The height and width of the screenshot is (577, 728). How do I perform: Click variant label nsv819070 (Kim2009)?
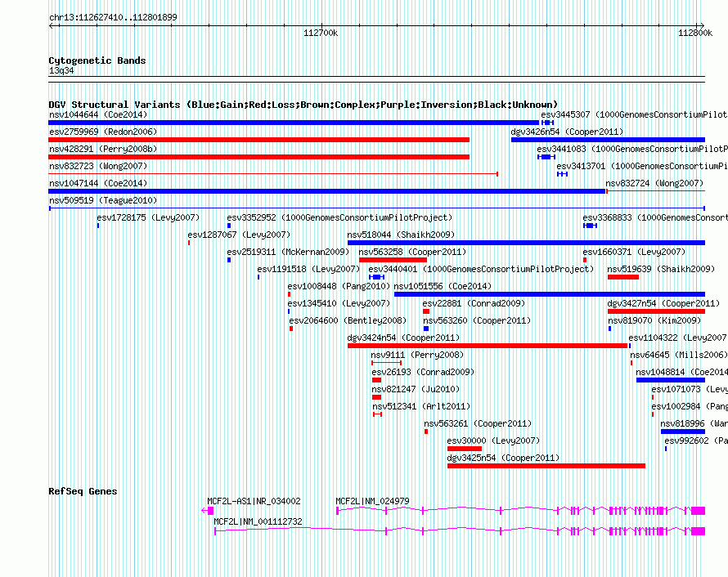[654, 320]
